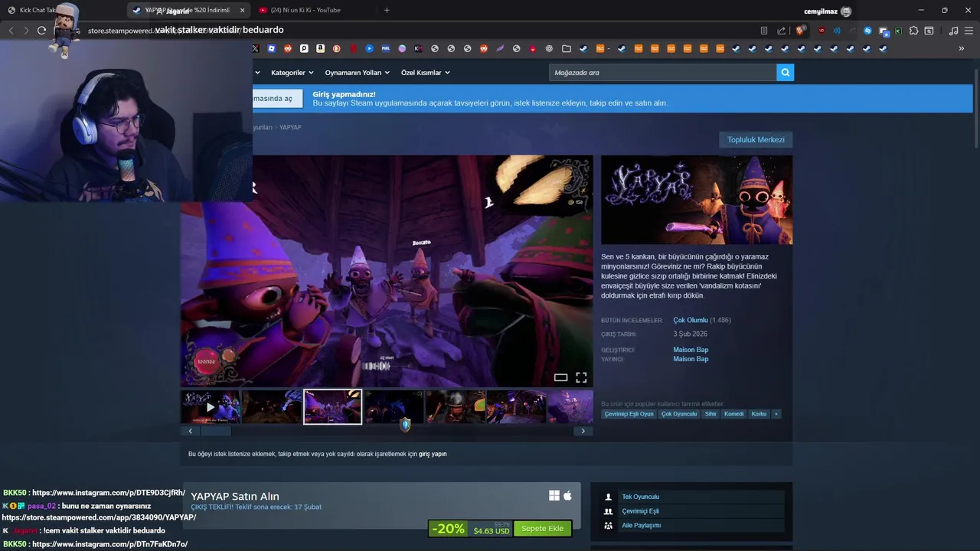Click the Steam uygulamasında aç button
Screen dimensions: 980x551
pyautogui.click(x=277, y=99)
